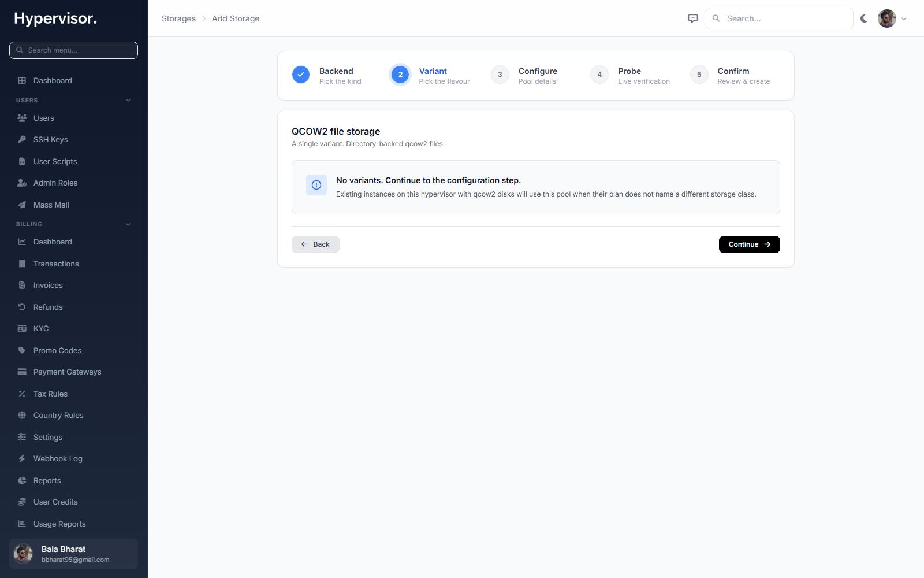924x578 pixels.
Task: Click the SSH Keys key icon
Action: tap(22, 139)
